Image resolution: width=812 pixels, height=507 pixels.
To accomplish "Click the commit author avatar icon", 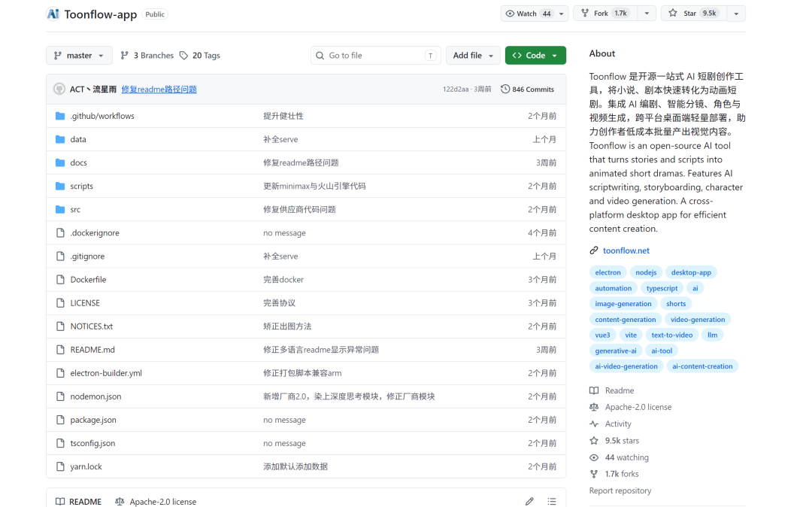I will pos(59,89).
